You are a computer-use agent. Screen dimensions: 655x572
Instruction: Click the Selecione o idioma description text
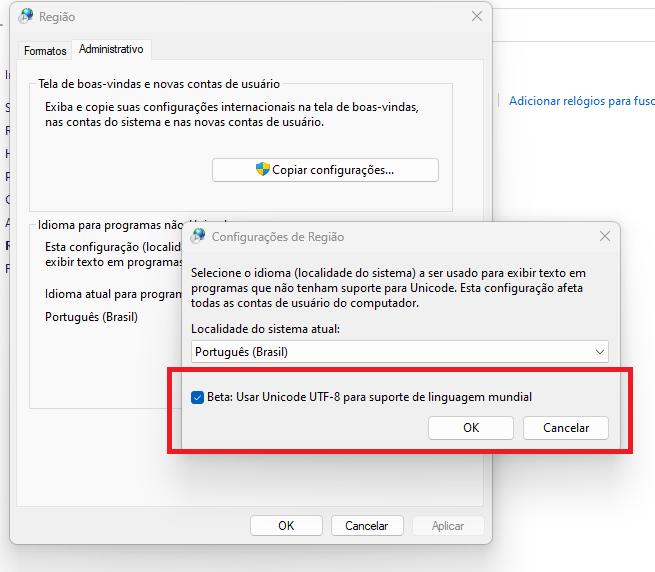tap(388, 288)
